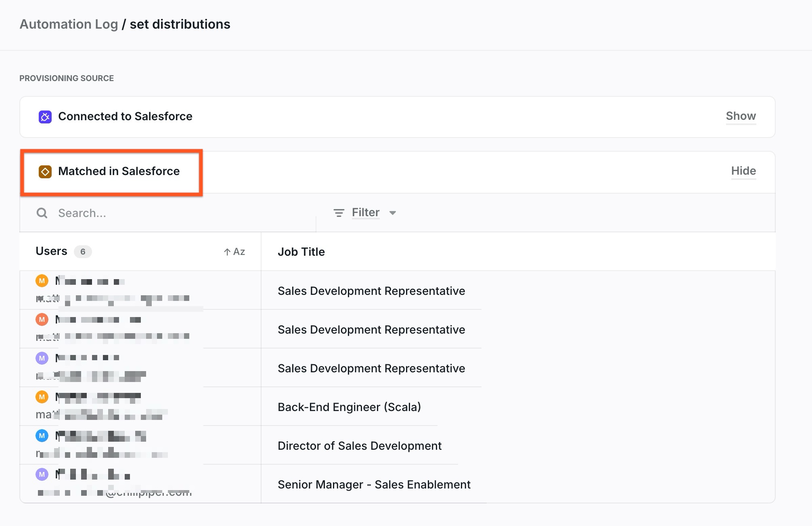Click sixth user's purple M avatar
The image size is (812, 526).
42,474
